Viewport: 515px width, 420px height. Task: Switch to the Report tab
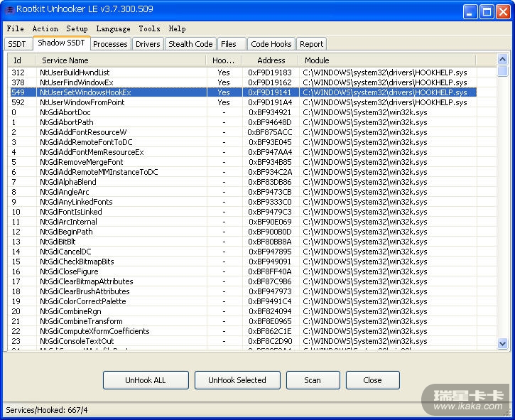pyautogui.click(x=311, y=44)
